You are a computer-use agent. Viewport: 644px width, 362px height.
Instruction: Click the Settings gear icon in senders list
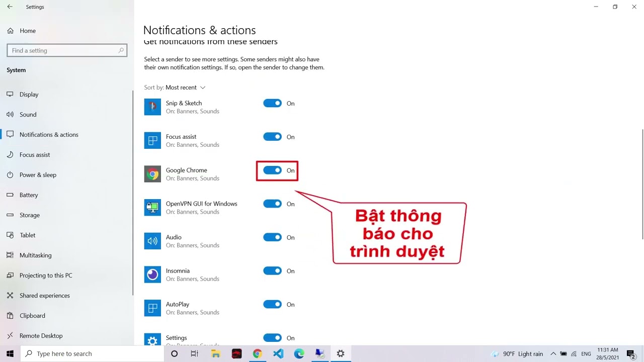[152, 339]
